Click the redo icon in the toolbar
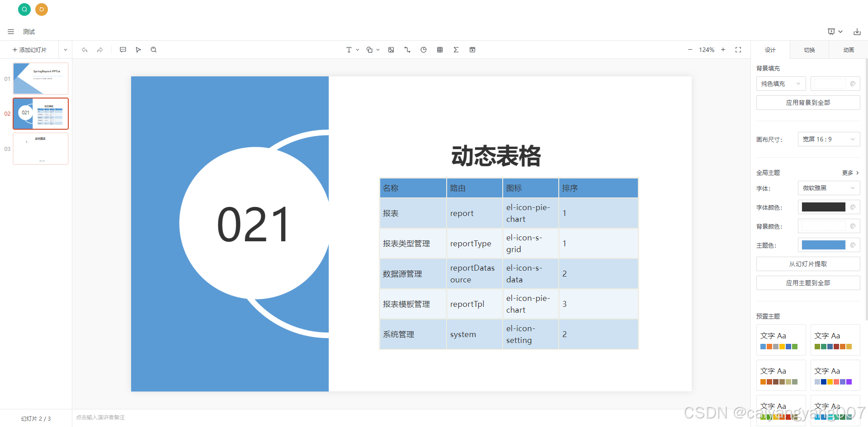The image size is (868, 427). tap(99, 50)
